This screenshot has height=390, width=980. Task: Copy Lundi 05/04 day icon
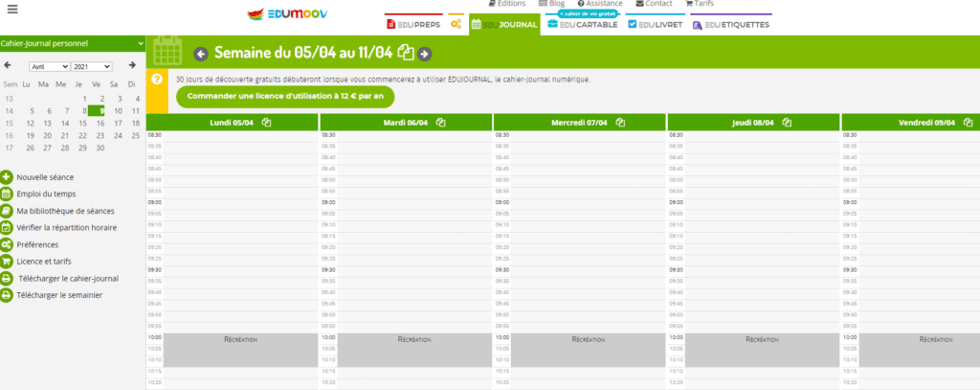[x=267, y=123]
